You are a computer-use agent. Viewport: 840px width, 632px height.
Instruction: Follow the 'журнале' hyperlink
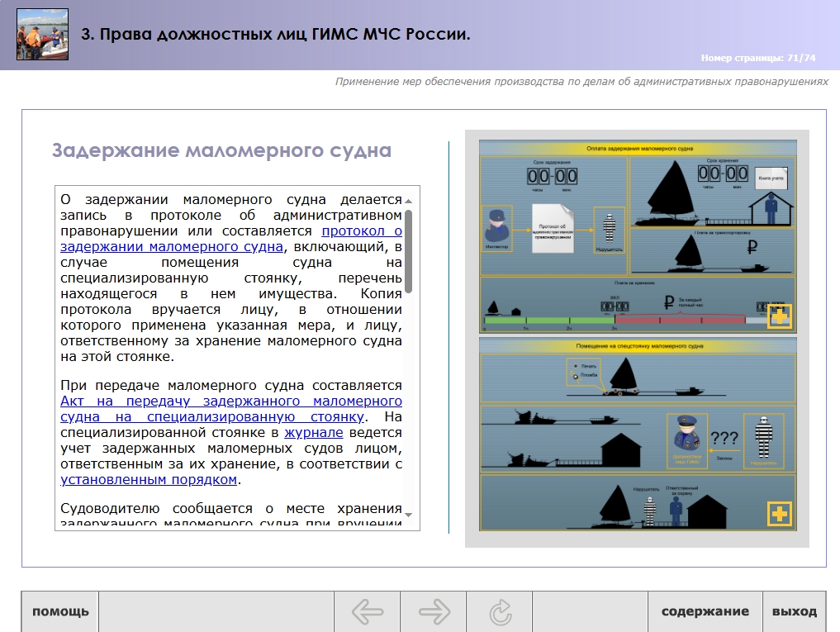tap(314, 432)
